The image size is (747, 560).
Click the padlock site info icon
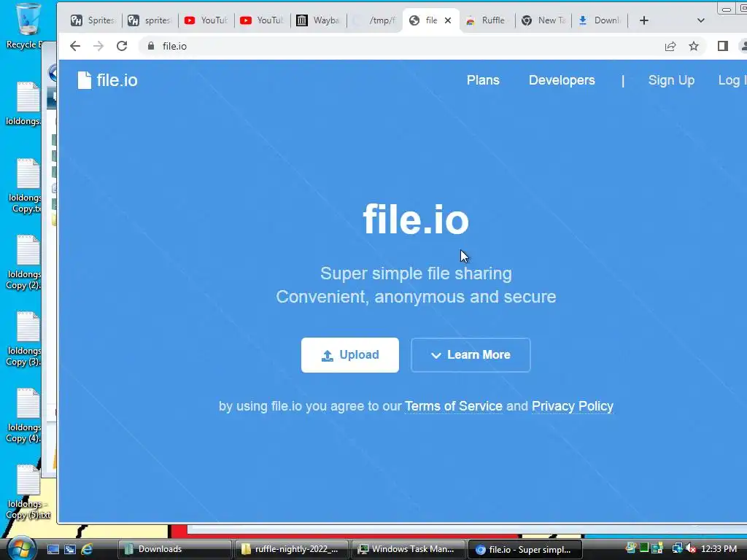151,46
